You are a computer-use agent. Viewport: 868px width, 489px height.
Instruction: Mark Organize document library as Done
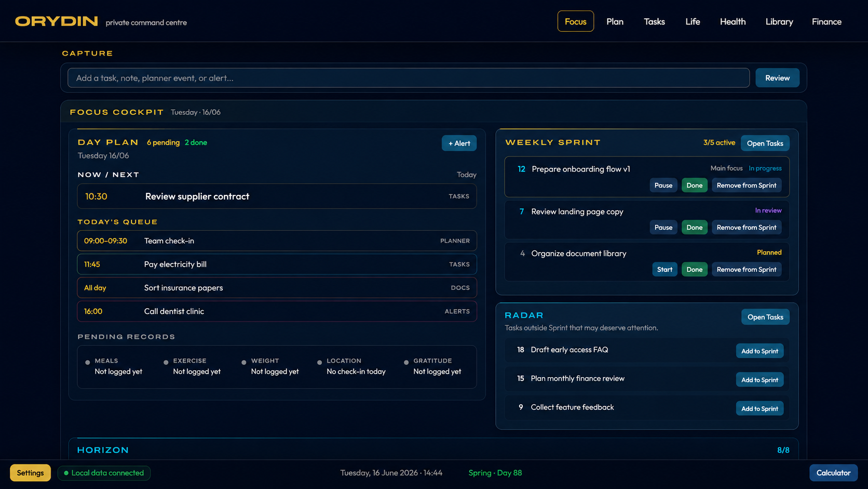click(694, 270)
